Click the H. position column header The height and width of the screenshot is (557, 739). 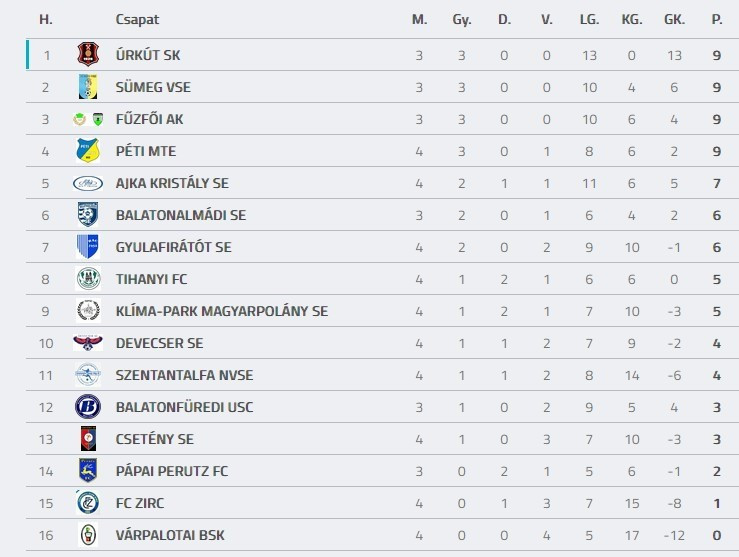45,19
